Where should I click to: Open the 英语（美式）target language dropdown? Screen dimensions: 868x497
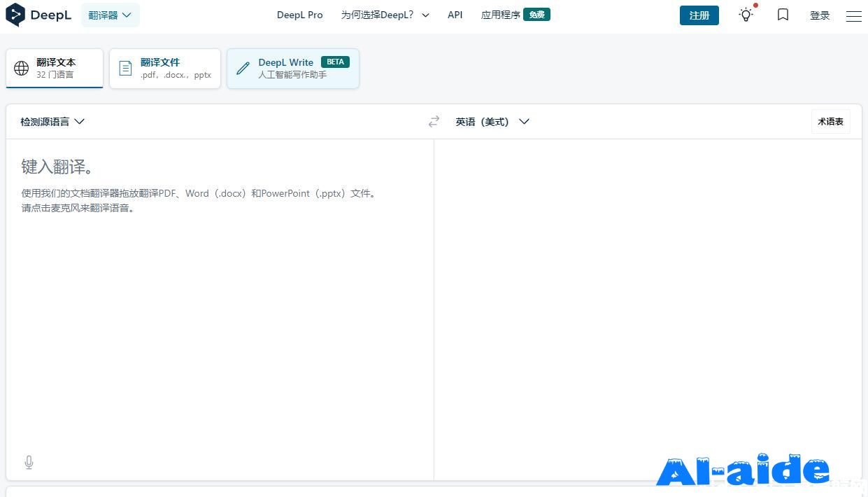[492, 122]
